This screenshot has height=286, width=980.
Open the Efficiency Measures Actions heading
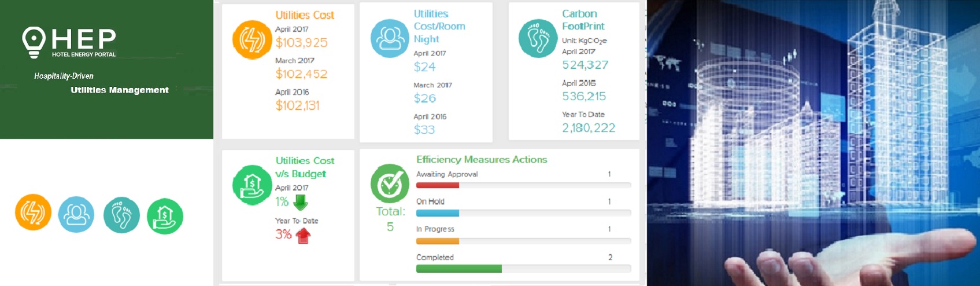point(482,159)
